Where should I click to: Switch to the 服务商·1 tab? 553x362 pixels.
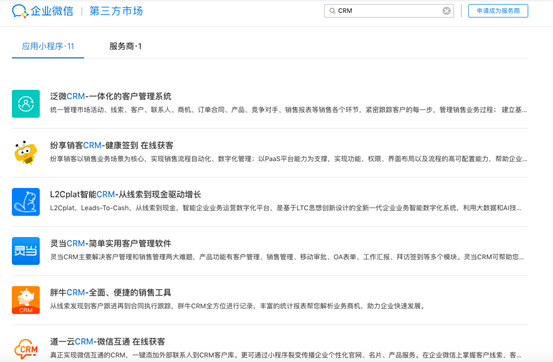point(125,46)
